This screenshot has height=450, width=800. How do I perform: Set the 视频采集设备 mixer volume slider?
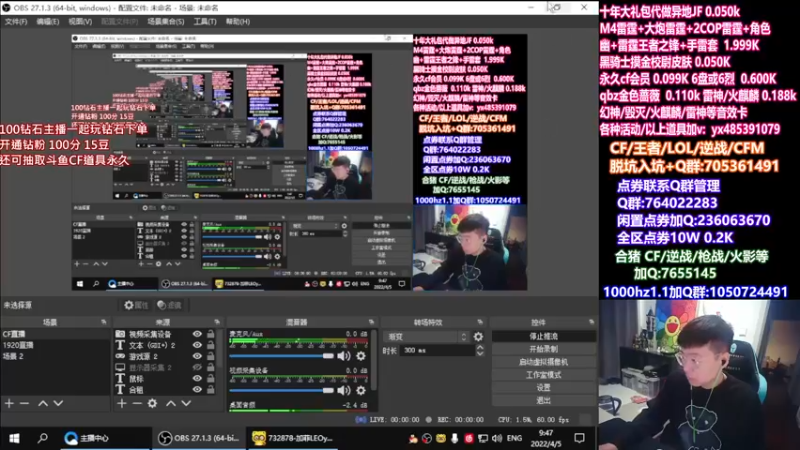pyautogui.click(x=282, y=390)
